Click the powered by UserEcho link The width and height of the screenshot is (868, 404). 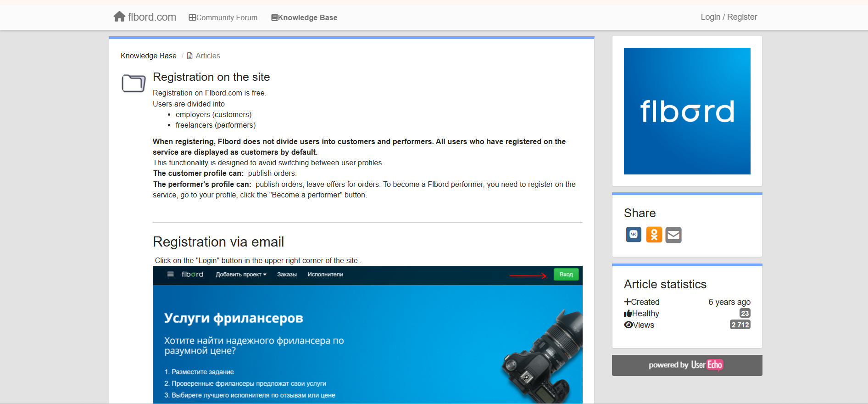(687, 365)
